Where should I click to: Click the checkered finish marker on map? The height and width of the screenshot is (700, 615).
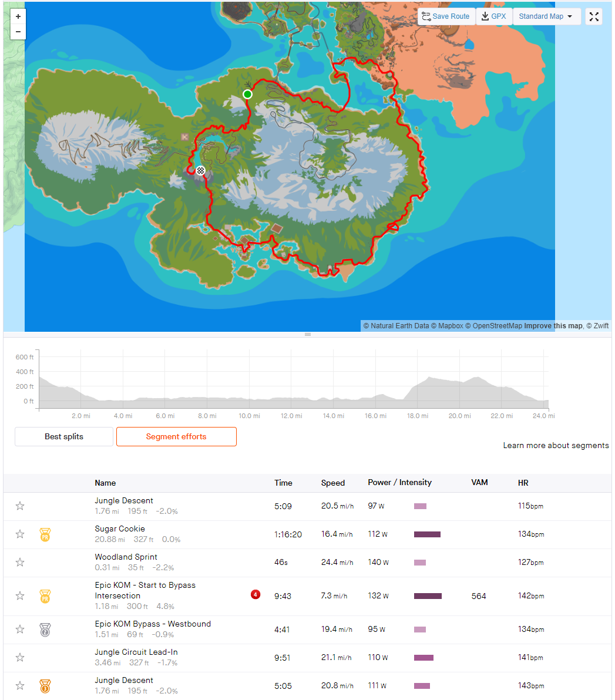[x=200, y=170]
